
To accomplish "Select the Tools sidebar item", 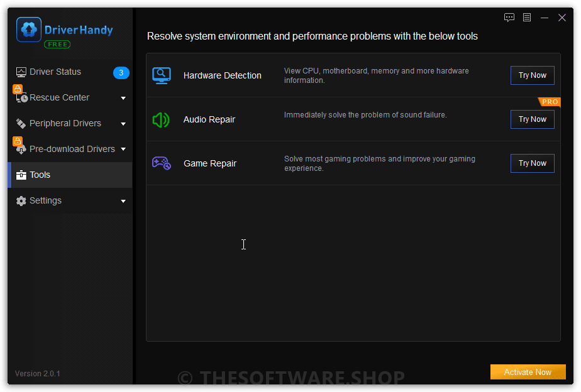I will click(70, 175).
